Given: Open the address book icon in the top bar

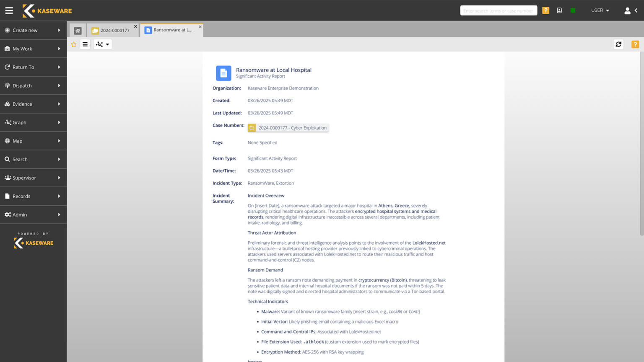Looking at the screenshot, I should [x=559, y=10].
